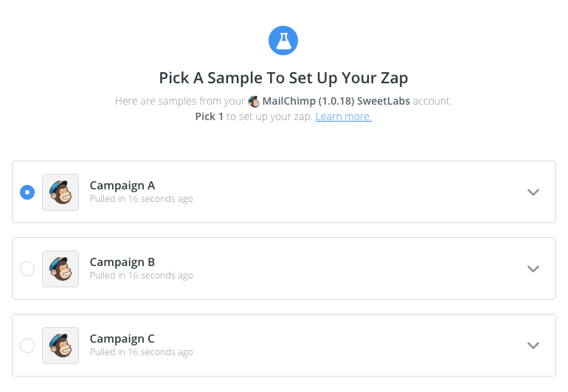Click the Campaign B title text
This screenshot has width=568, height=392.
coord(122,262)
